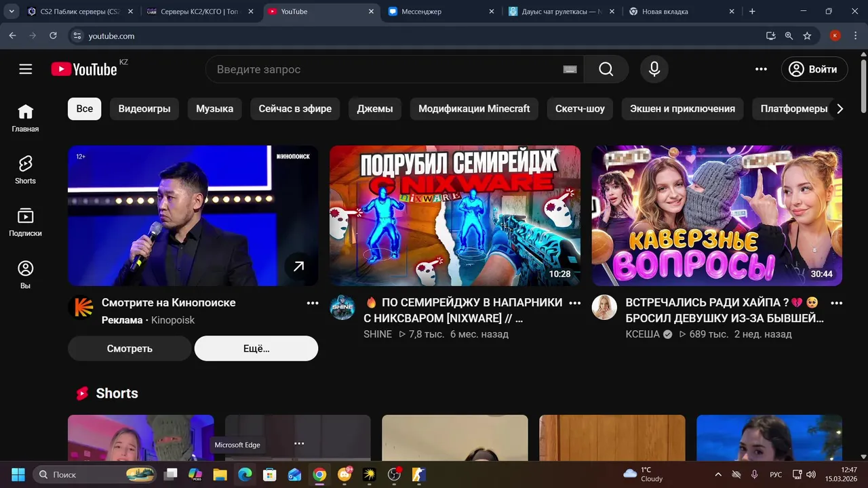868x488 pixels.
Task: Open Shorts item three-dot menu
Action: 299,443
